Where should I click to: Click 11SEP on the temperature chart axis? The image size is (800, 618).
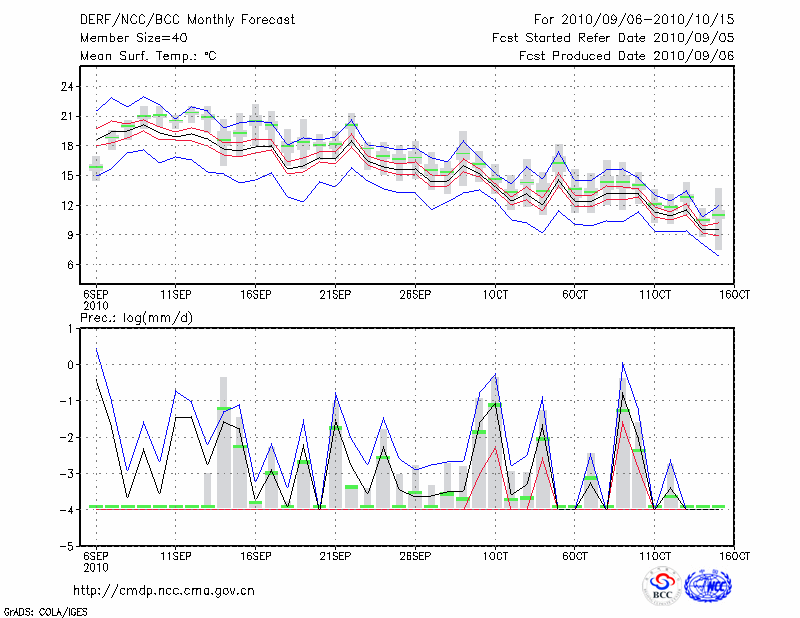(x=175, y=294)
